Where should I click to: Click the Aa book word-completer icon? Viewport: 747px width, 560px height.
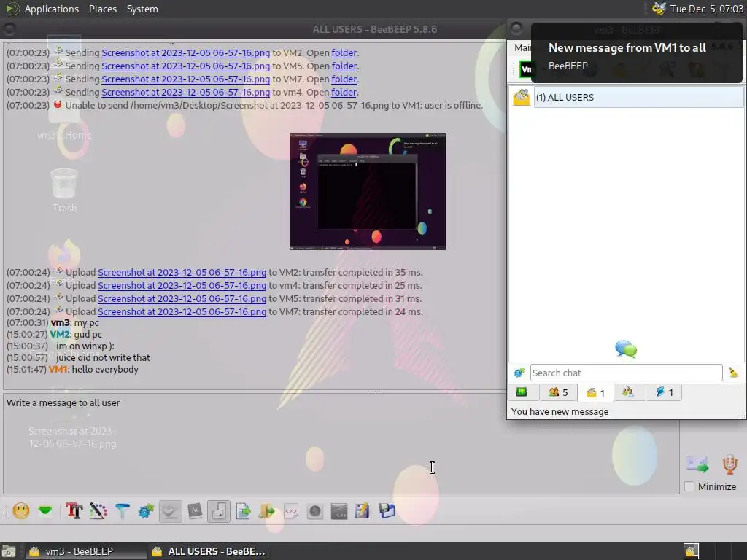[x=194, y=511]
